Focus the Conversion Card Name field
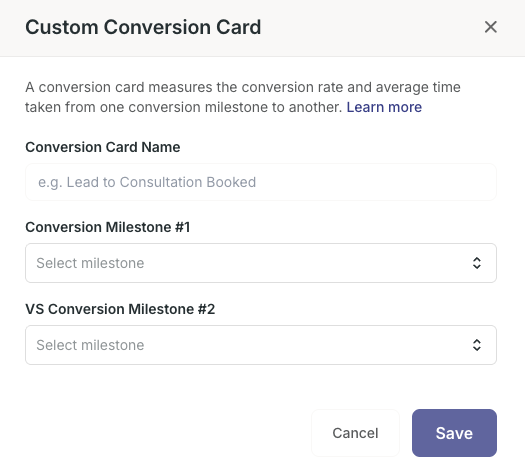 (x=261, y=182)
